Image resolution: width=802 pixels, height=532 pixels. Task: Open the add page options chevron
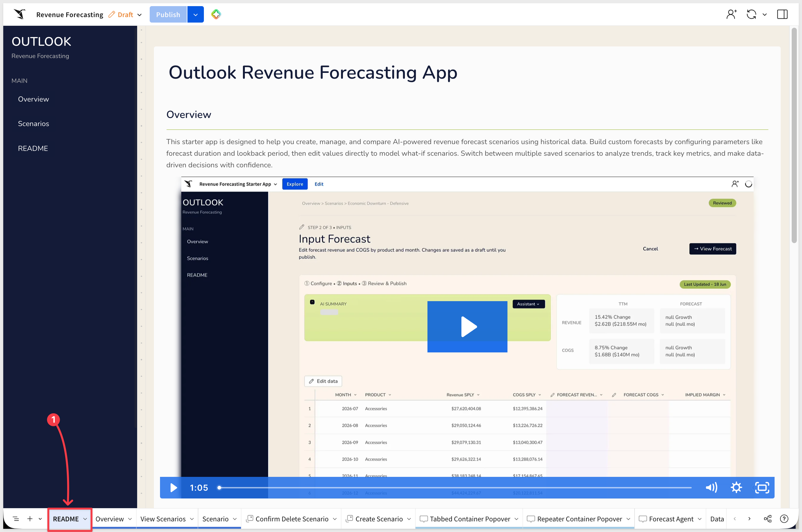pyautogui.click(x=40, y=519)
